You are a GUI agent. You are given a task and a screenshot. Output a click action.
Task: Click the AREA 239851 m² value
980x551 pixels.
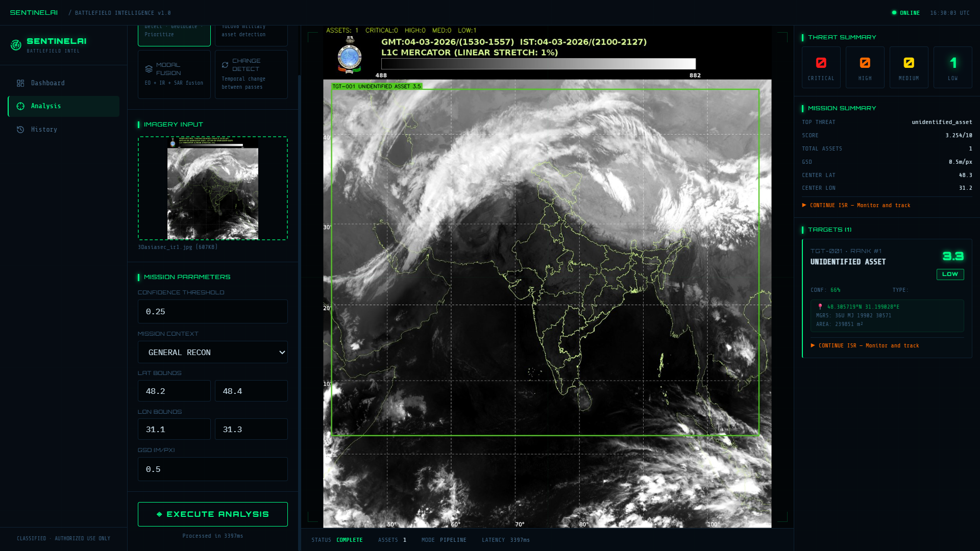[x=840, y=324]
